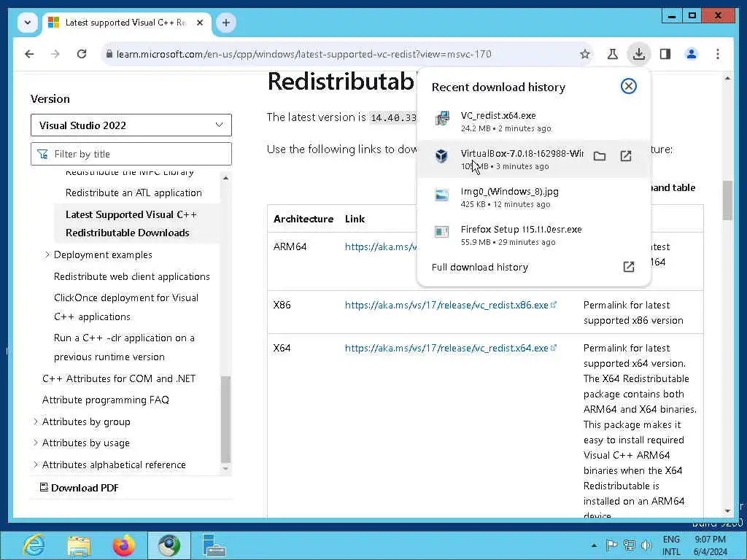747x560 pixels.
Task: Click the forward navigation arrow
Action: [x=55, y=54]
